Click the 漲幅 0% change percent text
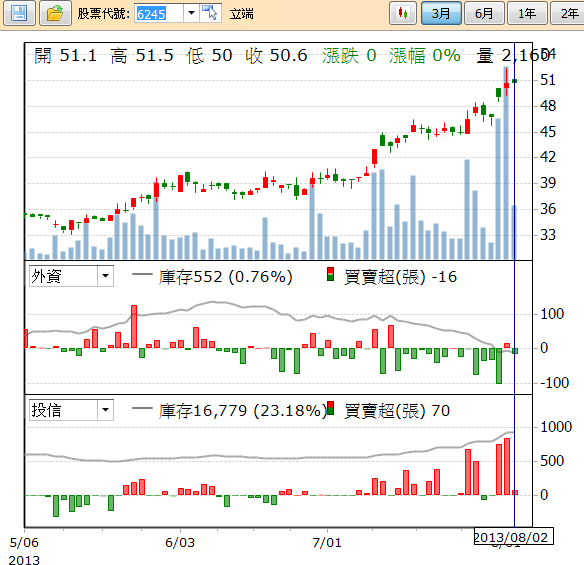The width and height of the screenshot is (584, 565). 425,56
